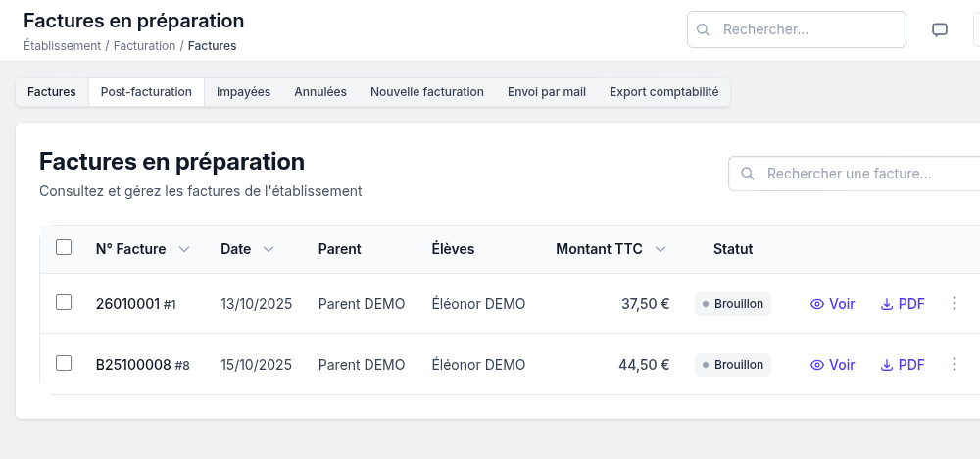Sort by N° Facture column chevron
The height and width of the screenshot is (459, 980).
183,249
